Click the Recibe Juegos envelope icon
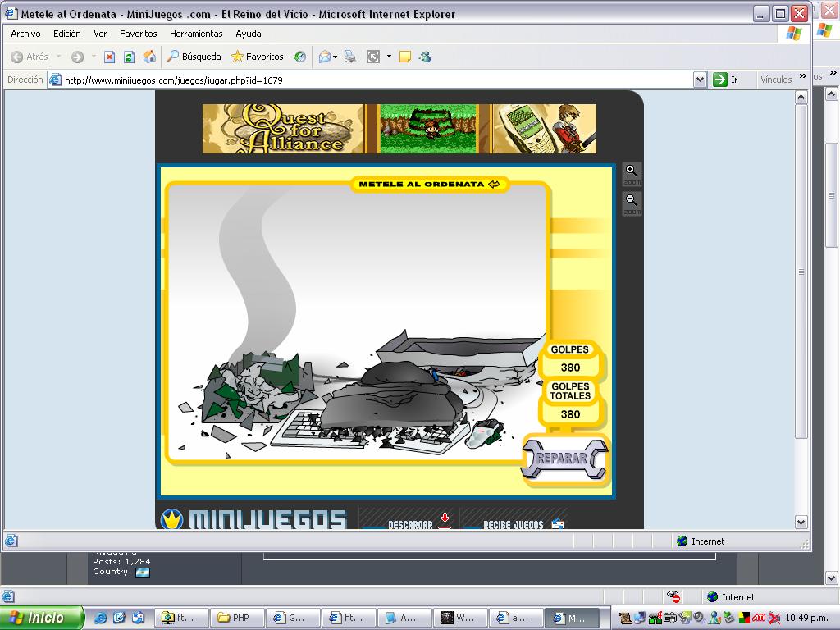 click(x=558, y=524)
